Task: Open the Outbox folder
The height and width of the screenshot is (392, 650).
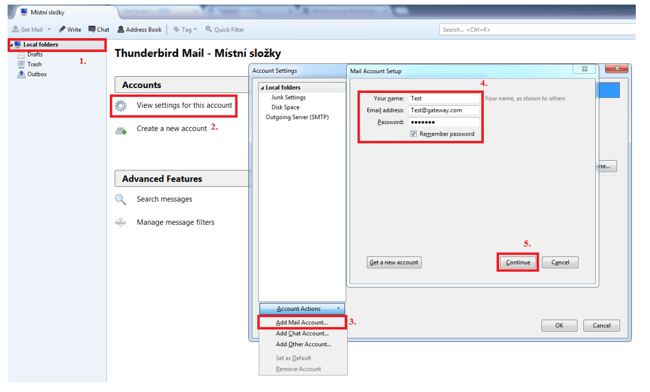Action: click(37, 74)
